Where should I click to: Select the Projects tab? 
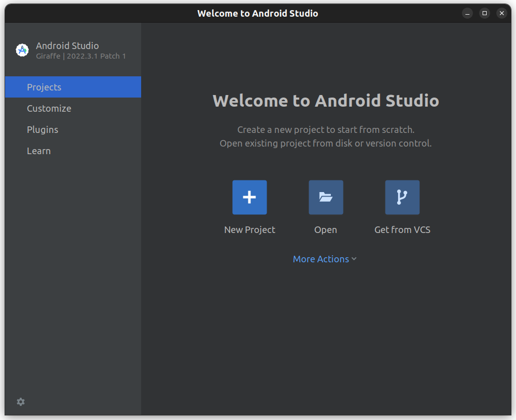(x=73, y=87)
